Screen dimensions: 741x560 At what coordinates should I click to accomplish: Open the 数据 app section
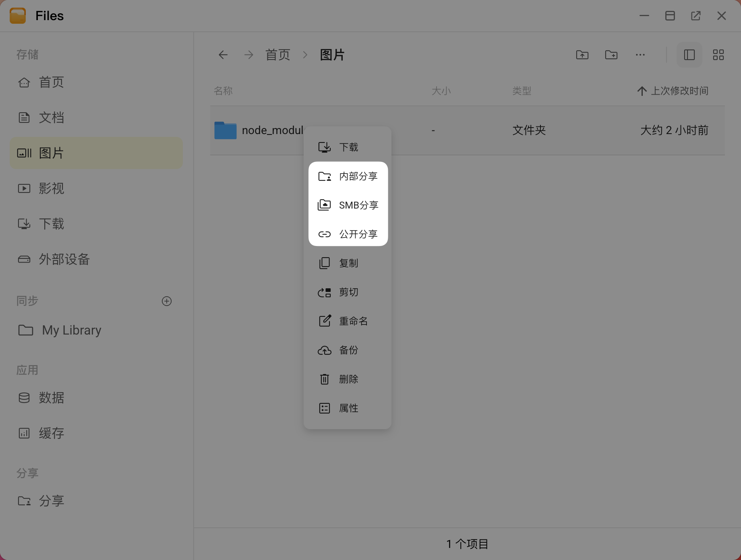click(51, 398)
